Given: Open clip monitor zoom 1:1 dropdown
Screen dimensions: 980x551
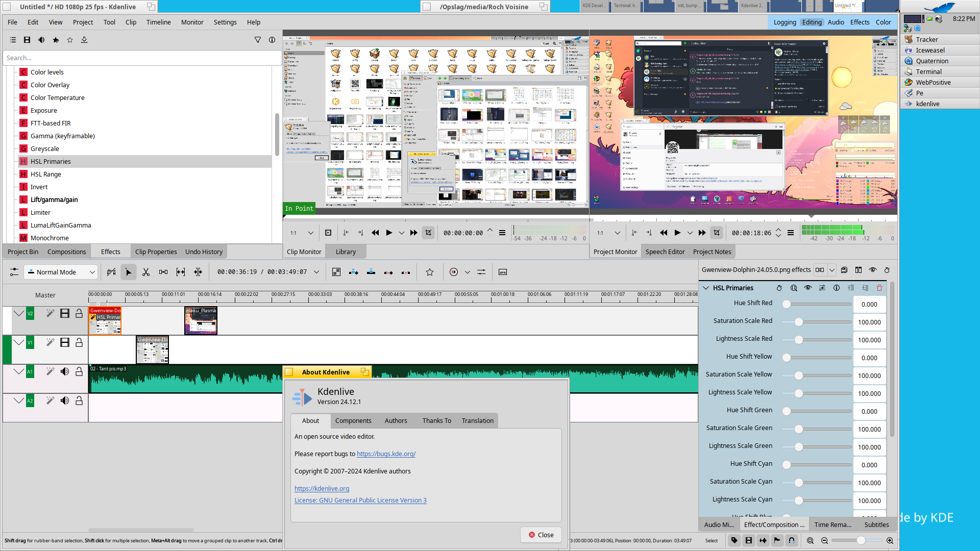Looking at the screenshot, I should tap(302, 233).
